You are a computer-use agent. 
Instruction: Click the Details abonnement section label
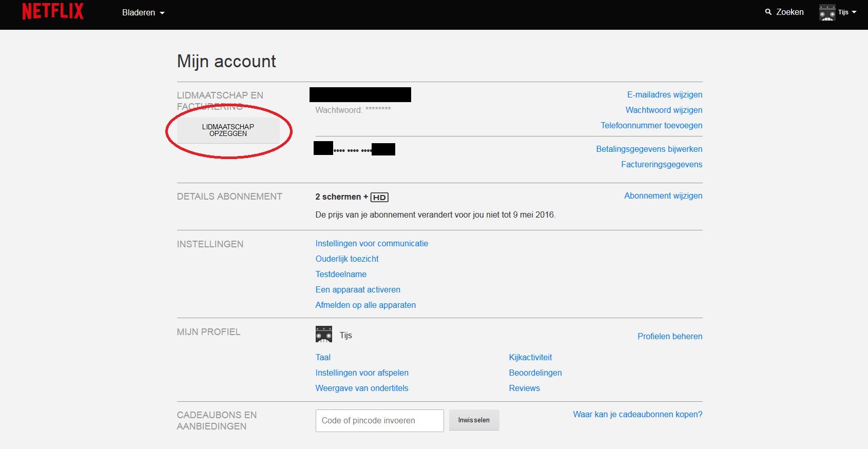[x=229, y=196]
